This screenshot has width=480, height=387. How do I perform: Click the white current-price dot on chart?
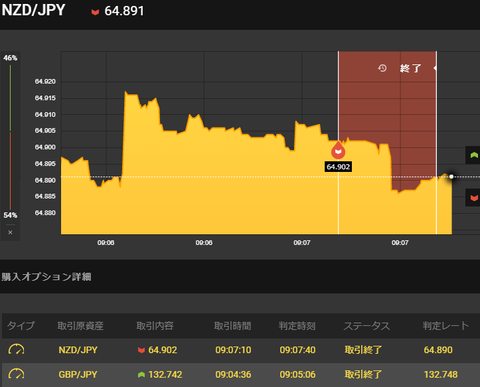click(x=451, y=177)
